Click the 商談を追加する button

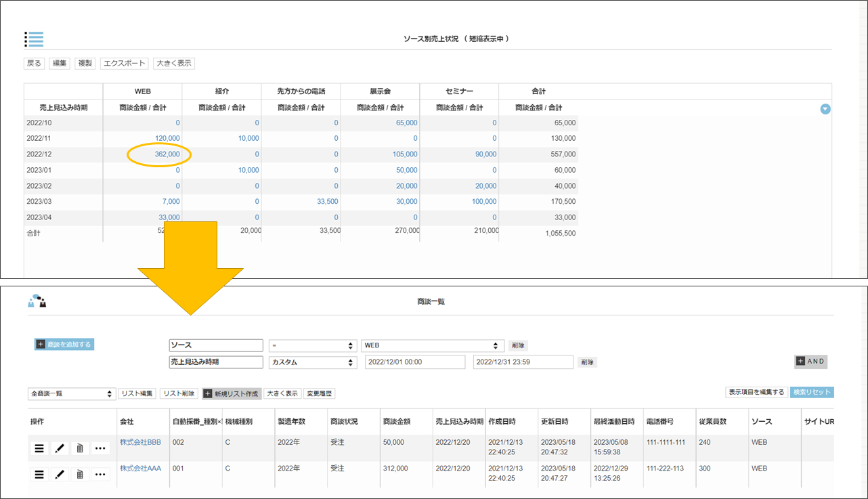point(64,344)
